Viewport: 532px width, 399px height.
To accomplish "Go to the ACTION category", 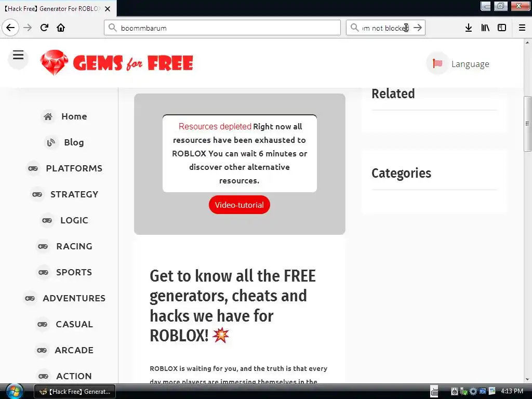I will [x=74, y=376].
